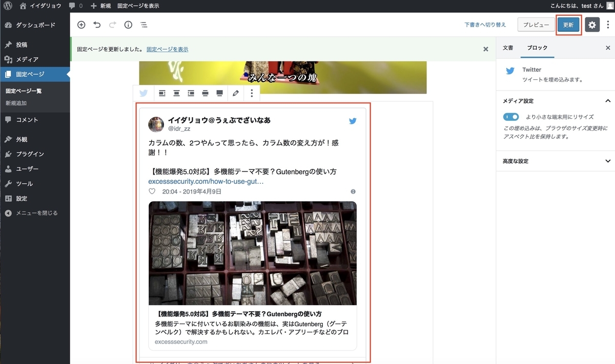Open コメント in sidebar
615x364 pixels.
tap(35, 120)
